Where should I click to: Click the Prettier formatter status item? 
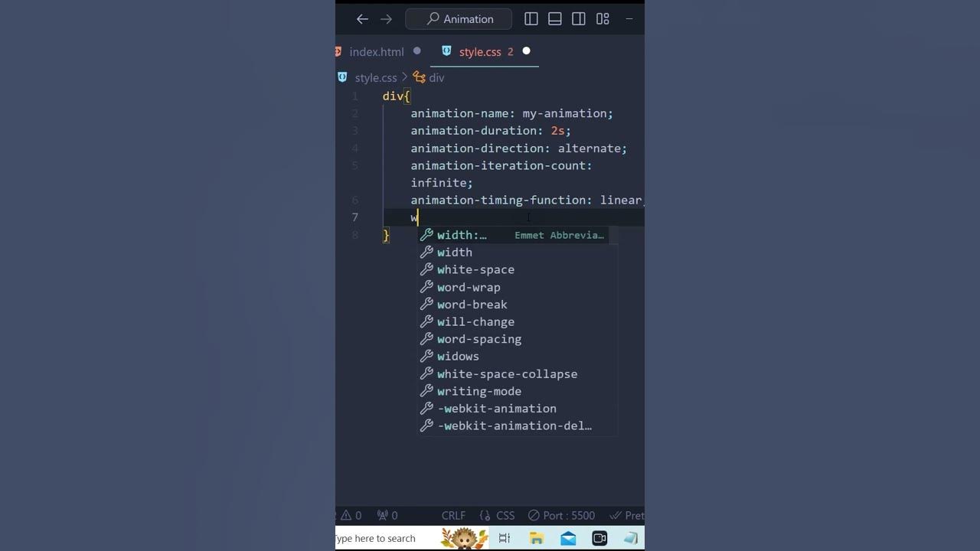(628, 515)
